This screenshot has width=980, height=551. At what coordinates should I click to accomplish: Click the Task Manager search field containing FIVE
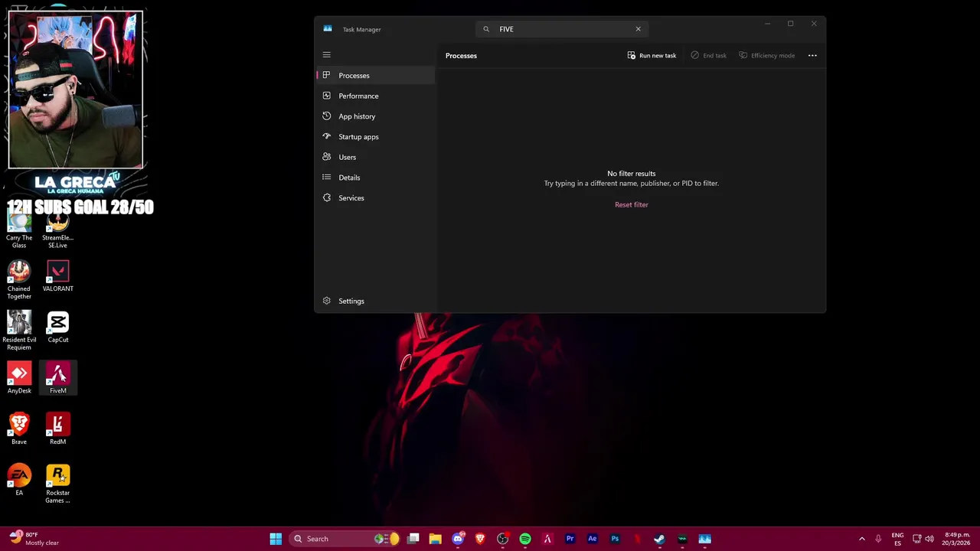562,29
